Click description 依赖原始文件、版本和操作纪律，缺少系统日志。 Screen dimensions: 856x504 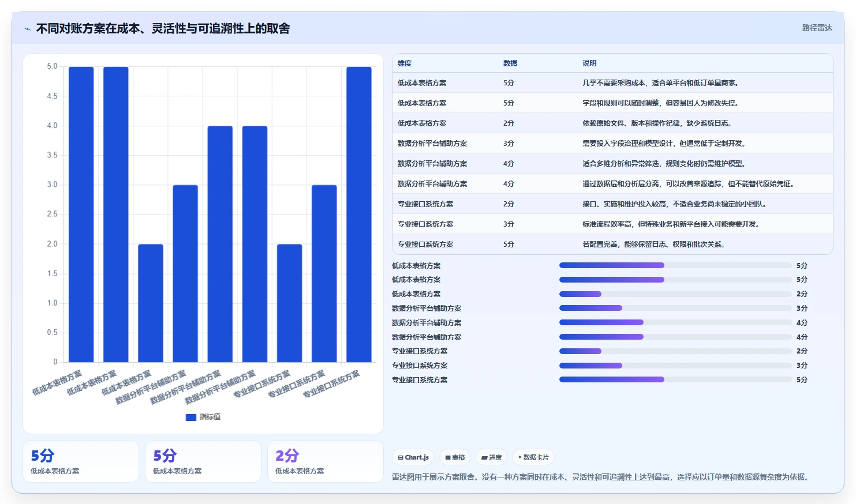(659, 123)
